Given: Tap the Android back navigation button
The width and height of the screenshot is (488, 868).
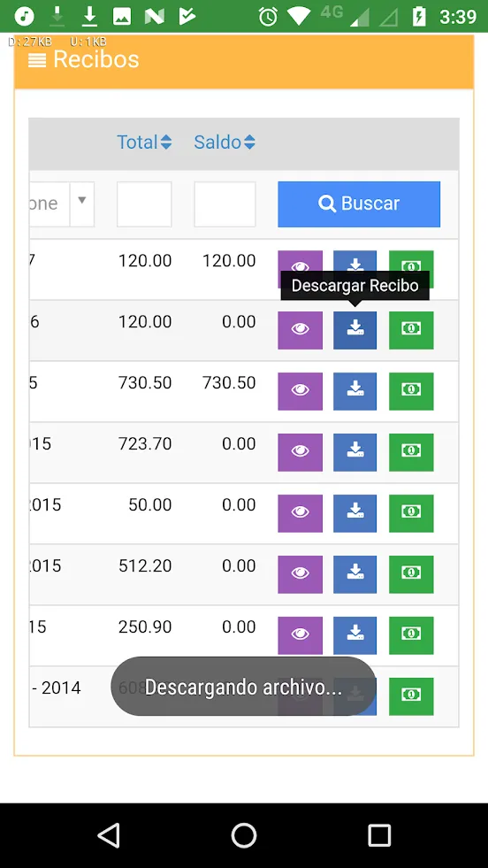Looking at the screenshot, I should (109, 835).
